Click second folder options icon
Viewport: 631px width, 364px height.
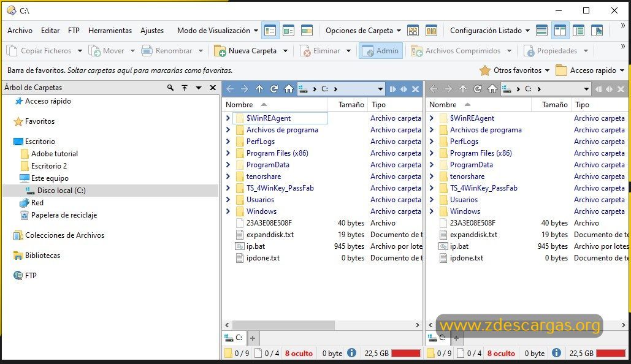(x=432, y=31)
